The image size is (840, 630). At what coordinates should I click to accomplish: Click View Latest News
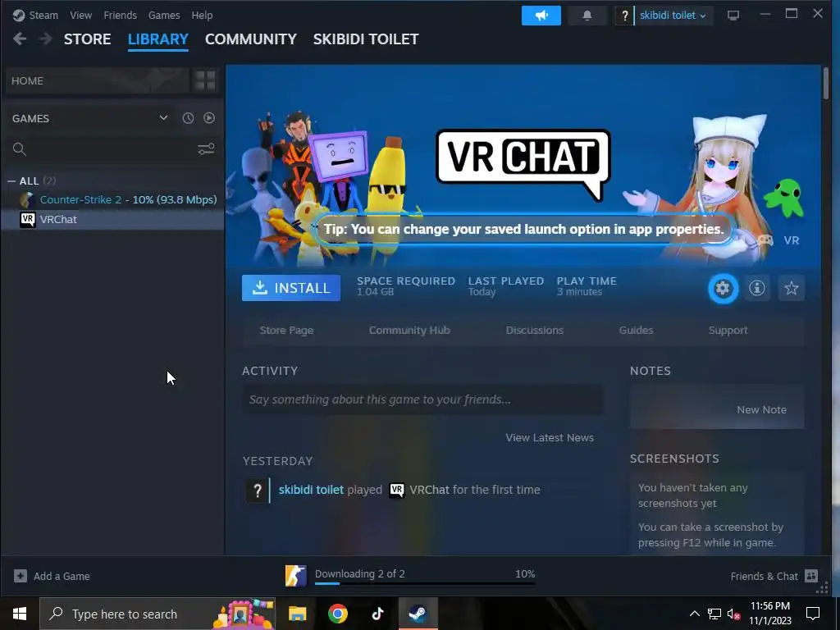tap(550, 438)
